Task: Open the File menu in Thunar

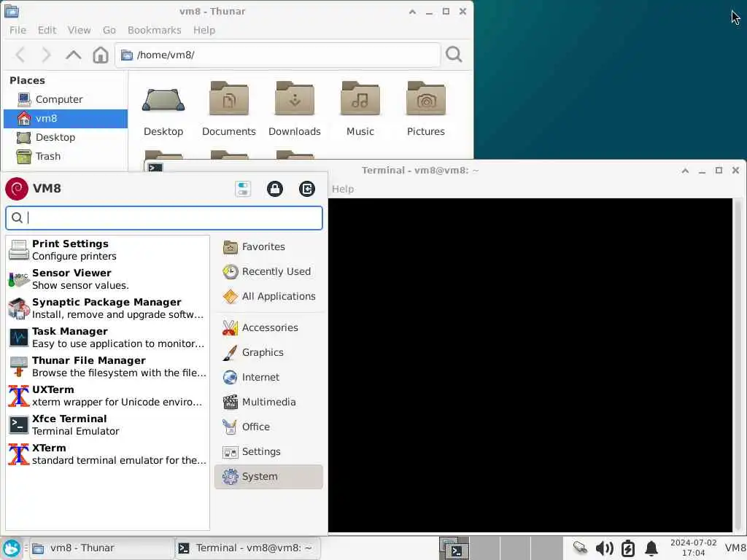Action: pos(18,30)
